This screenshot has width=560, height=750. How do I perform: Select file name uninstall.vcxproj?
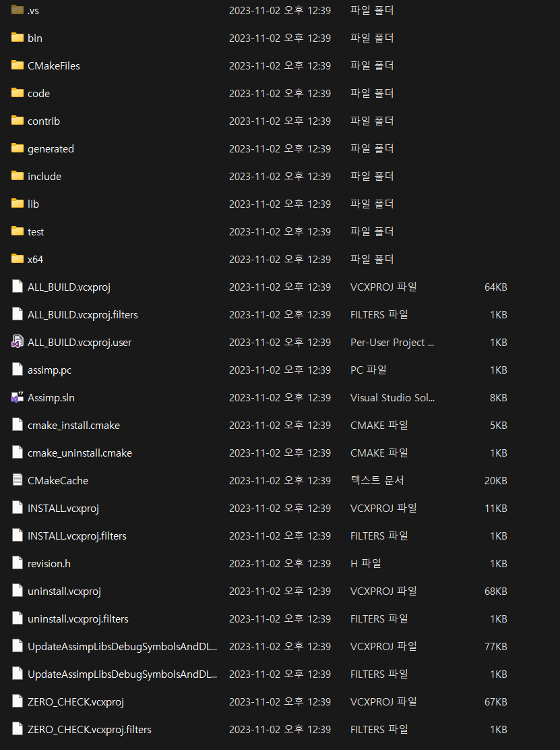pyautogui.click(x=64, y=592)
